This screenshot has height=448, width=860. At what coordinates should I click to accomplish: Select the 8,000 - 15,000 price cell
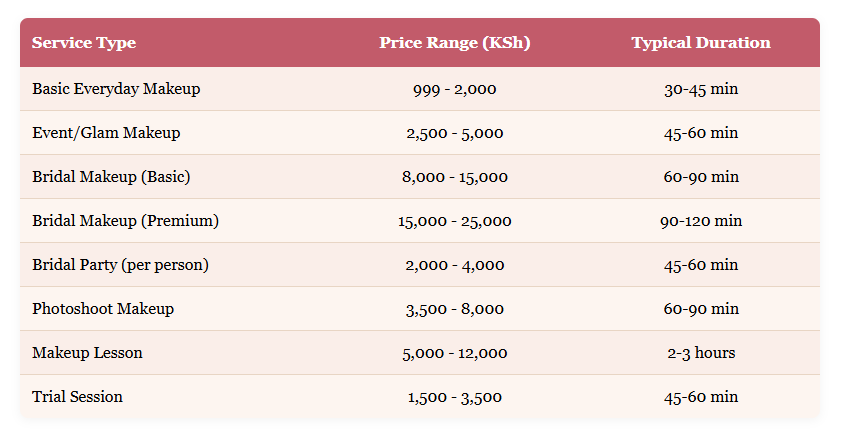click(x=455, y=177)
